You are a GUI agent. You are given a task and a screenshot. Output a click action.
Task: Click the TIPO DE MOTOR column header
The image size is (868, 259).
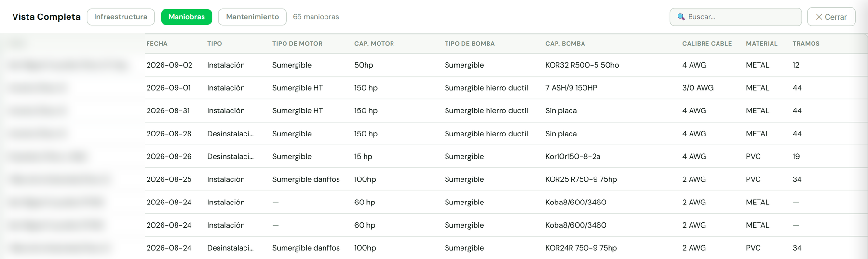pos(297,44)
